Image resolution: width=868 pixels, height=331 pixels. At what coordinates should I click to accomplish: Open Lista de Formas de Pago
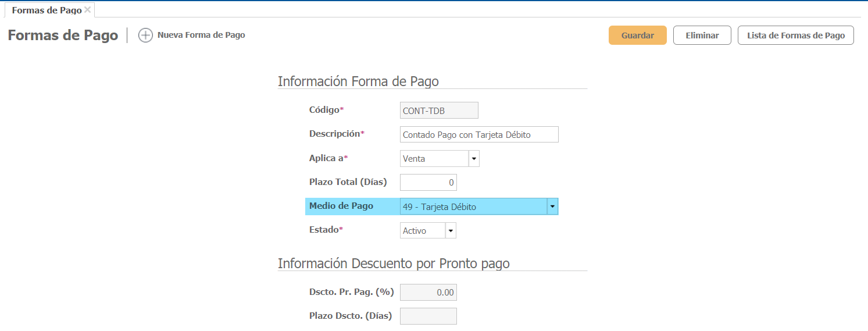795,35
